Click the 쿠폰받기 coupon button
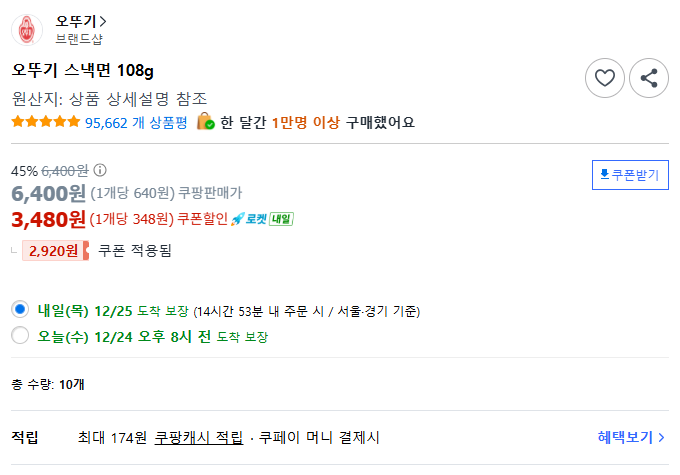 pyautogui.click(x=630, y=175)
